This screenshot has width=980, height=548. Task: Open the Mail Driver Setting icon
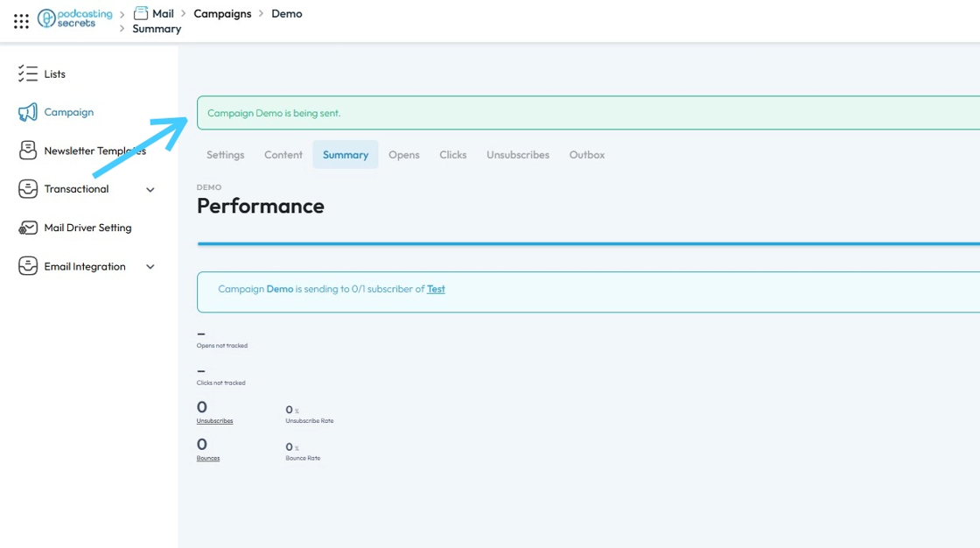click(x=27, y=228)
